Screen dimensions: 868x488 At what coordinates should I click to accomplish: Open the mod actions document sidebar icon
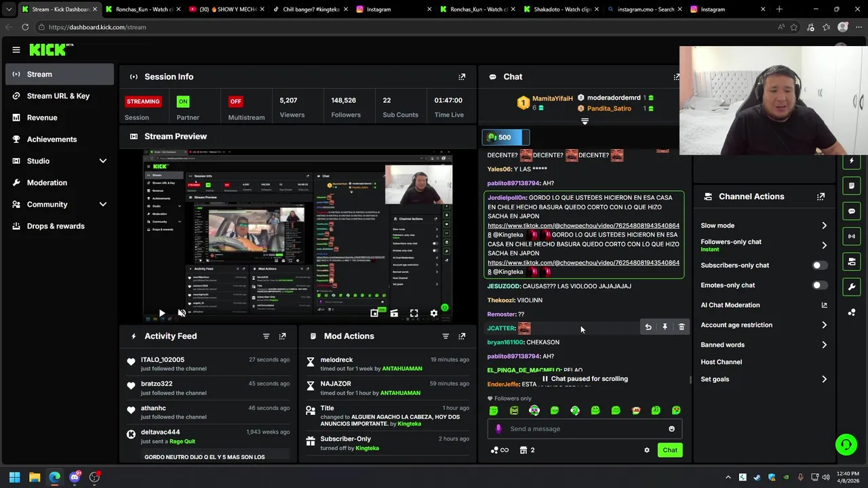[x=852, y=186]
